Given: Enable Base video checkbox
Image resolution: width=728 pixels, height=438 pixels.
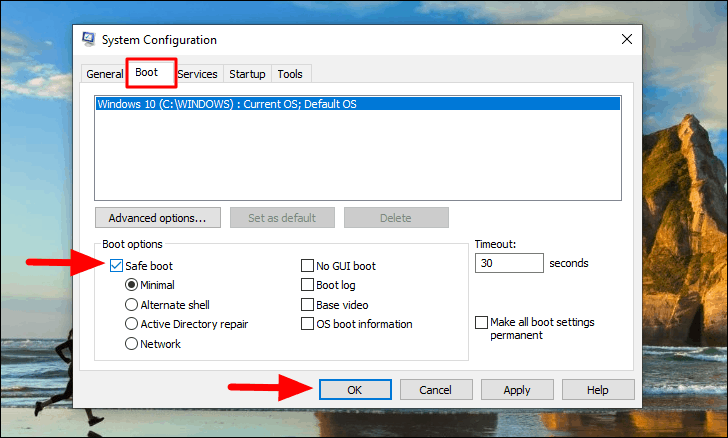Looking at the screenshot, I should 307,305.
